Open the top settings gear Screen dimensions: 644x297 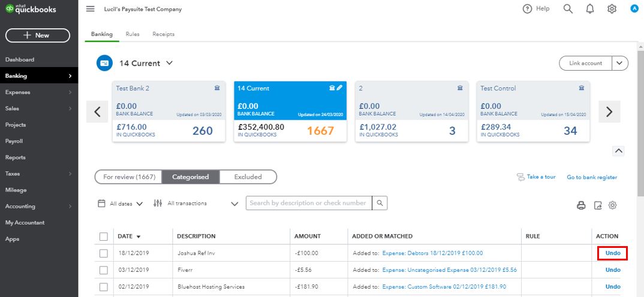612,8
